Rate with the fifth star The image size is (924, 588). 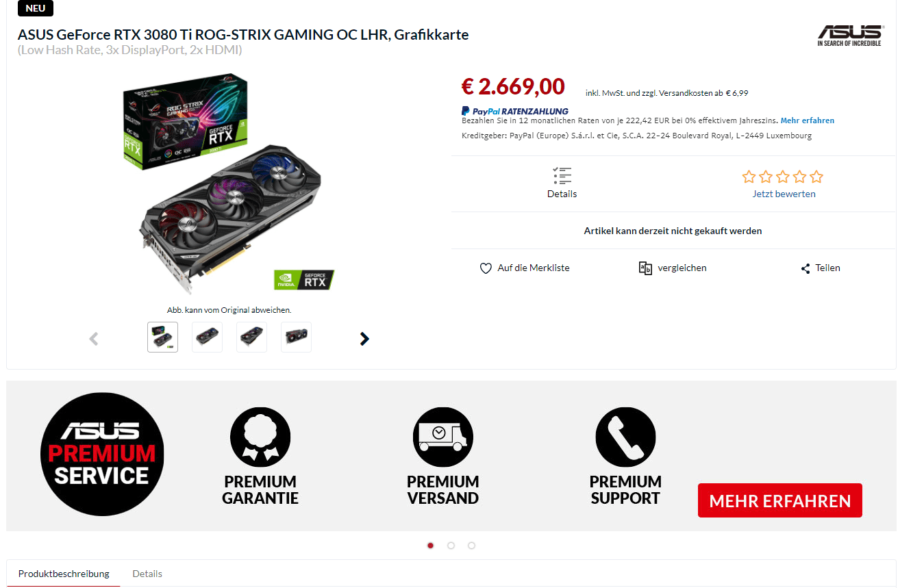pos(816,177)
